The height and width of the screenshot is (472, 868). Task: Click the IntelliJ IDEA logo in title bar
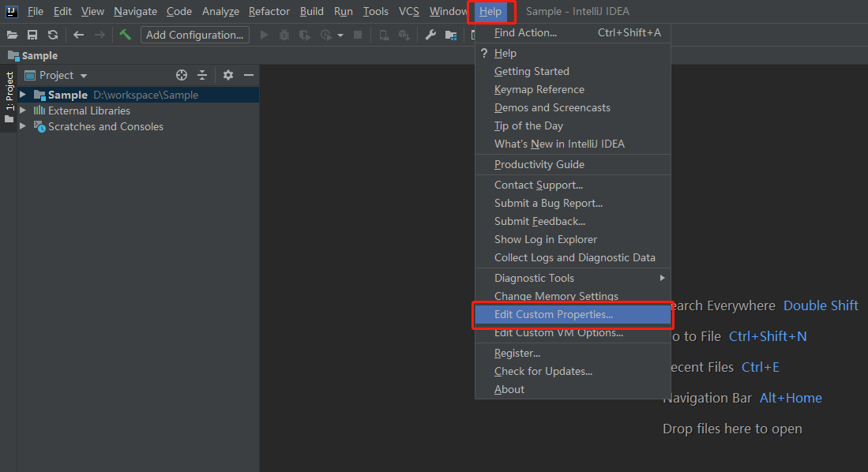tap(11, 11)
